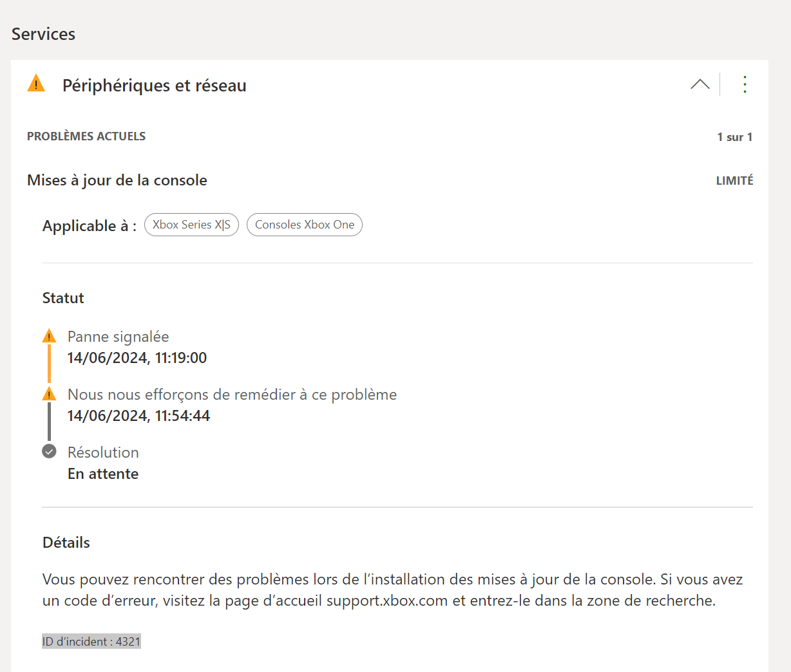This screenshot has width=791, height=672.
Task: Click the PROBLÈMES ACTUELS section label
Action: (x=86, y=136)
